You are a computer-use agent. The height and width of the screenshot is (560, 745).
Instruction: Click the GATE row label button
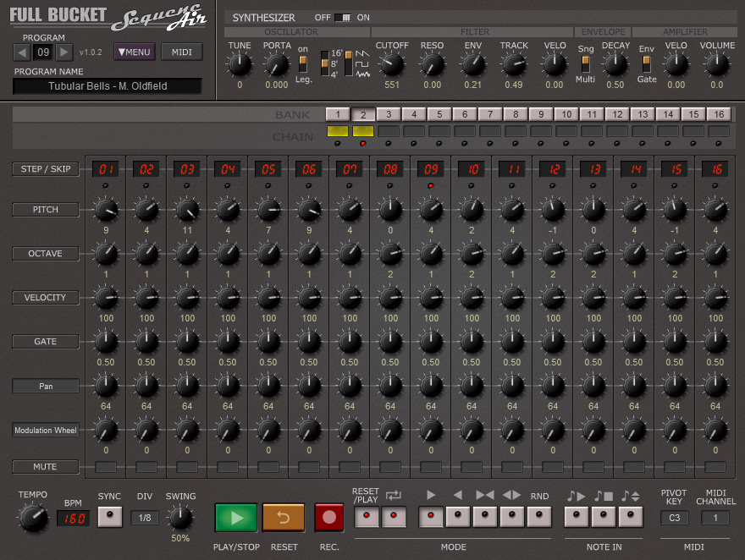click(46, 342)
